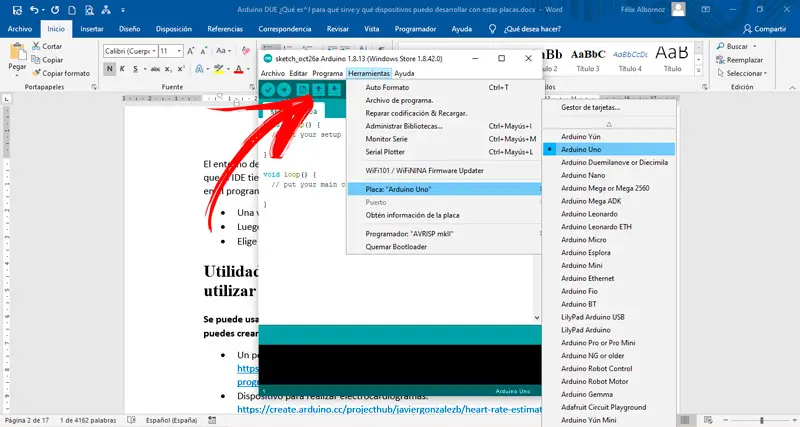This screenshot has height=427, width=800.
Task: Open the font color dropdown arrow
Action: point(247,69)
